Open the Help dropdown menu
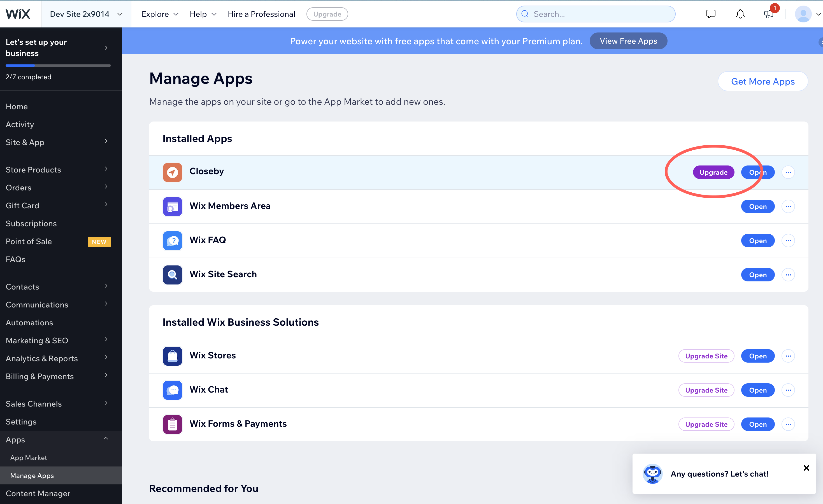823x504 pixels. tap(203, 14)
